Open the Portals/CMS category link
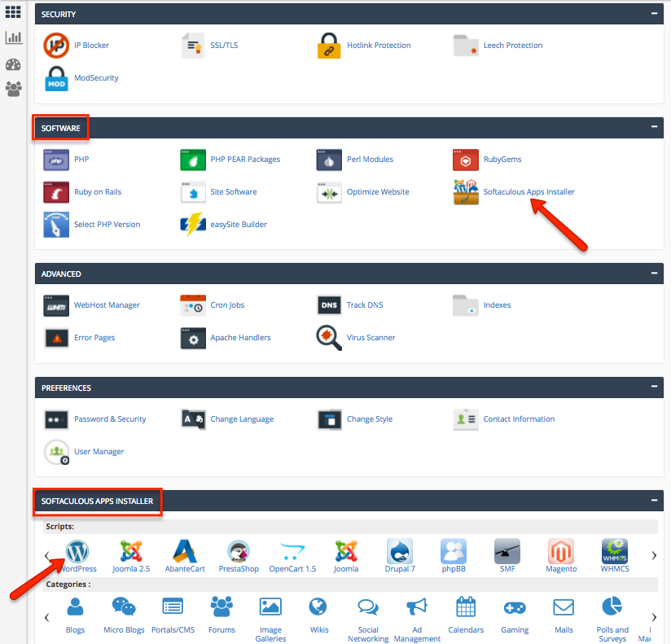Image resolution: width=671 pixels, height=644 pixels. pos(173,630)
